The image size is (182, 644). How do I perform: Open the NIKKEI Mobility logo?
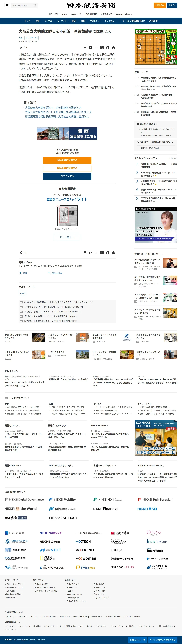click(62, 499)
